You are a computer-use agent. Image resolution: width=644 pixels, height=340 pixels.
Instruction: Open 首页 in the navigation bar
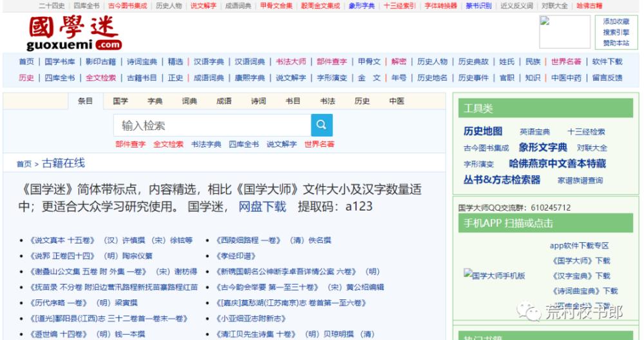point(26,62)
